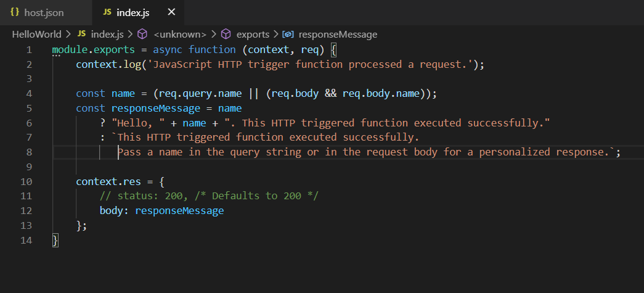Close the index.js tab

pyautogui.click(x=172, y=12)
